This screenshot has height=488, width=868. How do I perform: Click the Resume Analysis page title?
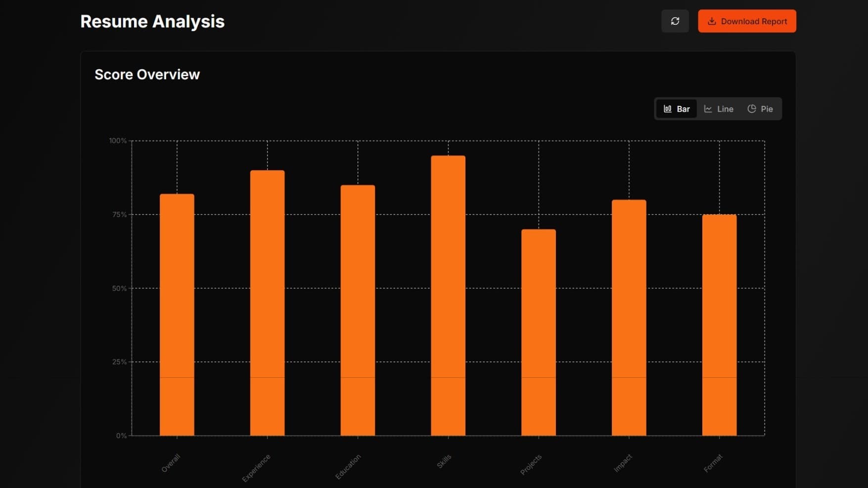[x=152, y=21]
